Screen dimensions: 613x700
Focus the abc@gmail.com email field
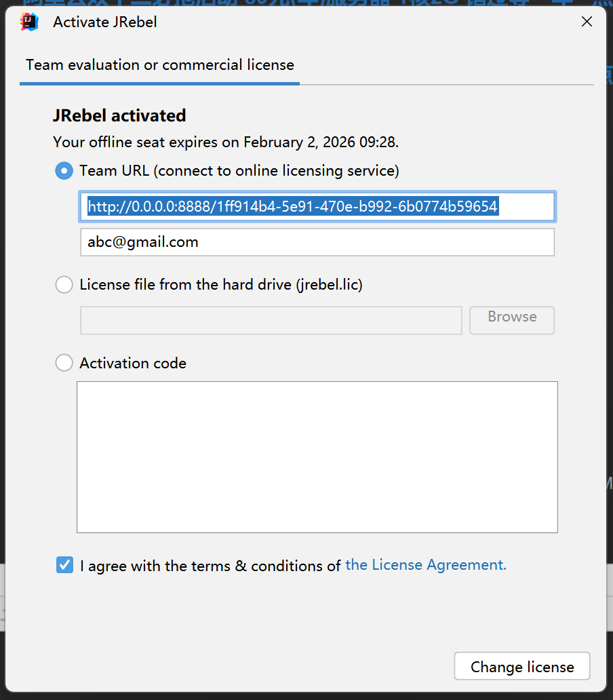point(317,242)
